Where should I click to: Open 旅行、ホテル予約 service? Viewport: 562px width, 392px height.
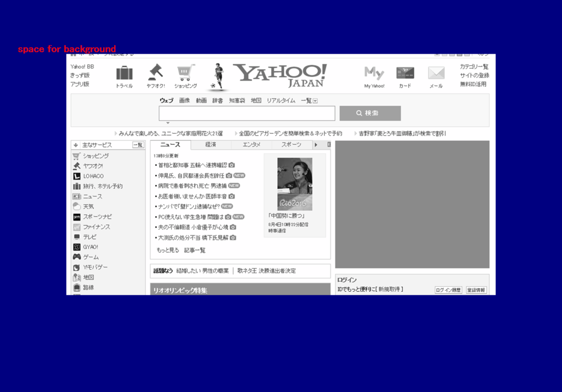[x=103, y=186]
